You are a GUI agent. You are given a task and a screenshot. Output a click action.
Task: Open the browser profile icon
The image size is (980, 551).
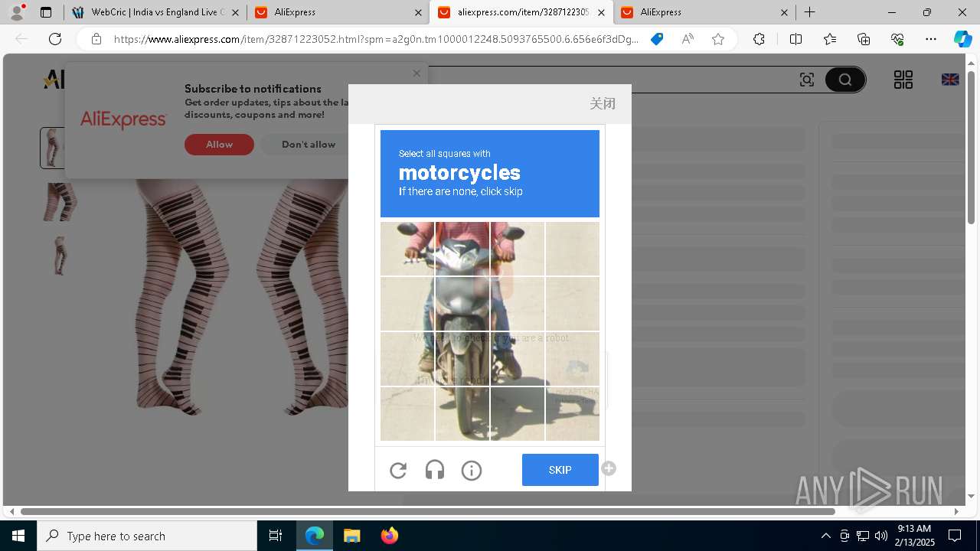click(x=17, y=12)
